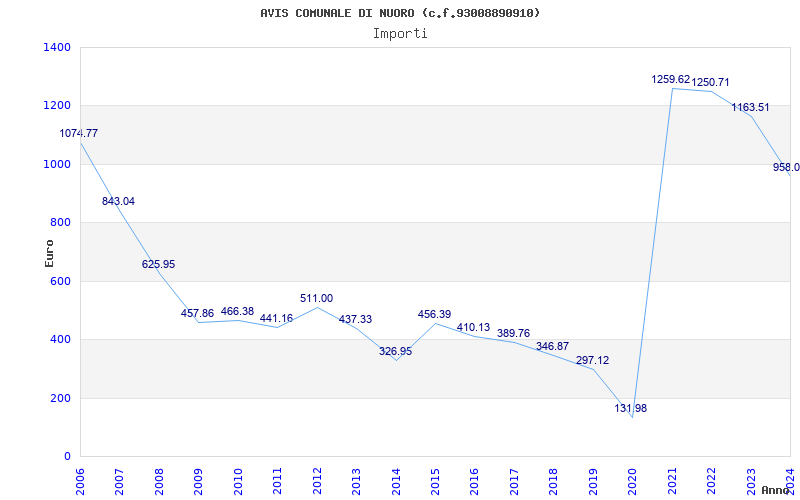Select the 511.00 data label
The image size is (800, 500).
(x=316, y=298)
